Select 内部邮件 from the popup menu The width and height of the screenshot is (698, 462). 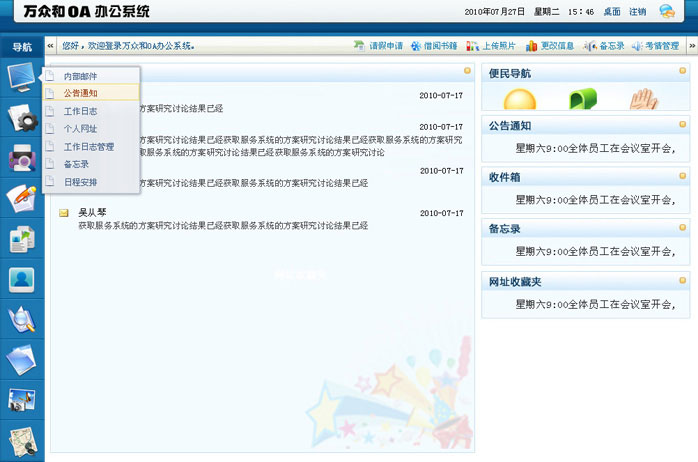[80, 76]
